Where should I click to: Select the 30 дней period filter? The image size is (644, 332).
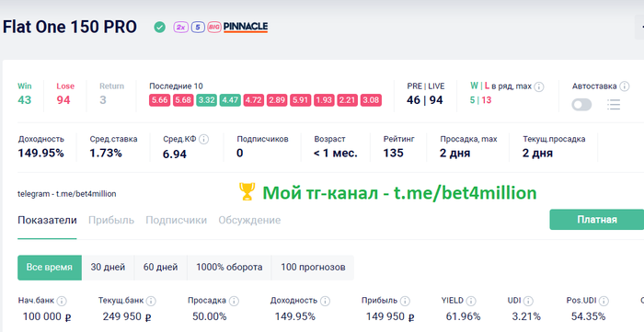click(108, 267)
